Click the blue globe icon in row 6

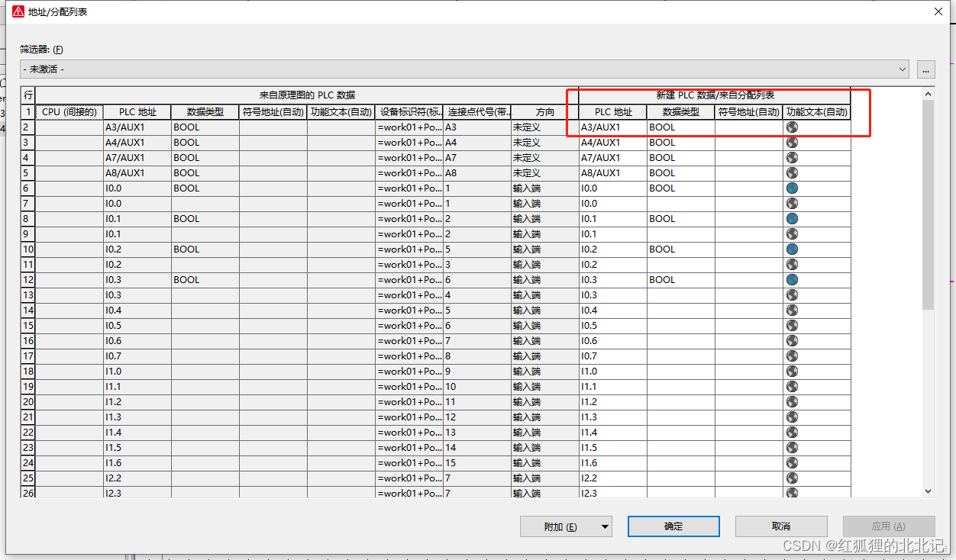click(x=792, y=188)
